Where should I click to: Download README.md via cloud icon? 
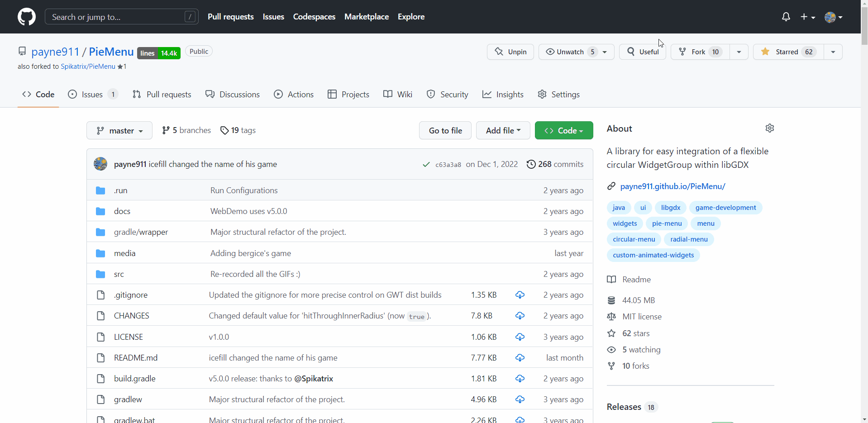(x=520, y=358)
